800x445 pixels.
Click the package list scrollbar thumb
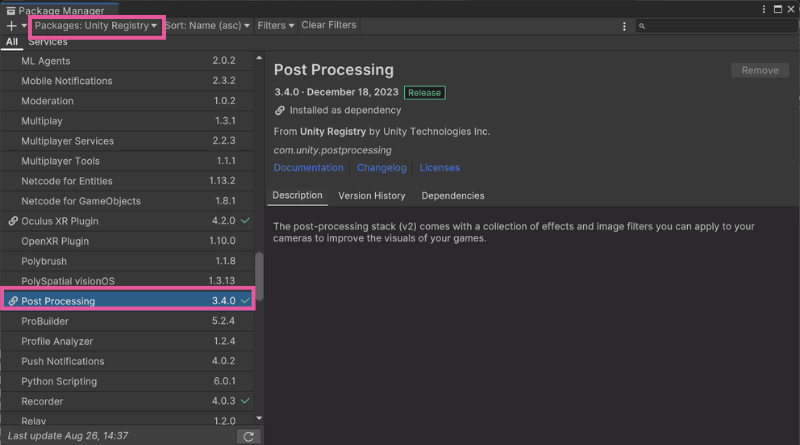click(259, 276)
